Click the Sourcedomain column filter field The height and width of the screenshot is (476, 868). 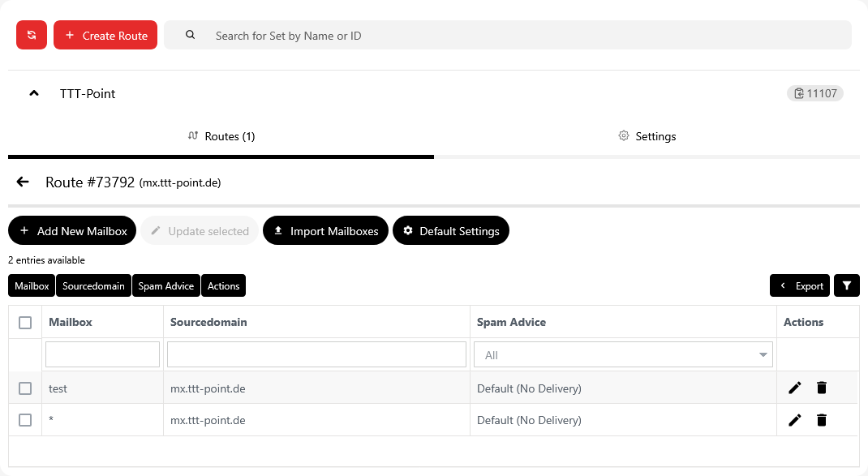coord(316,354)
